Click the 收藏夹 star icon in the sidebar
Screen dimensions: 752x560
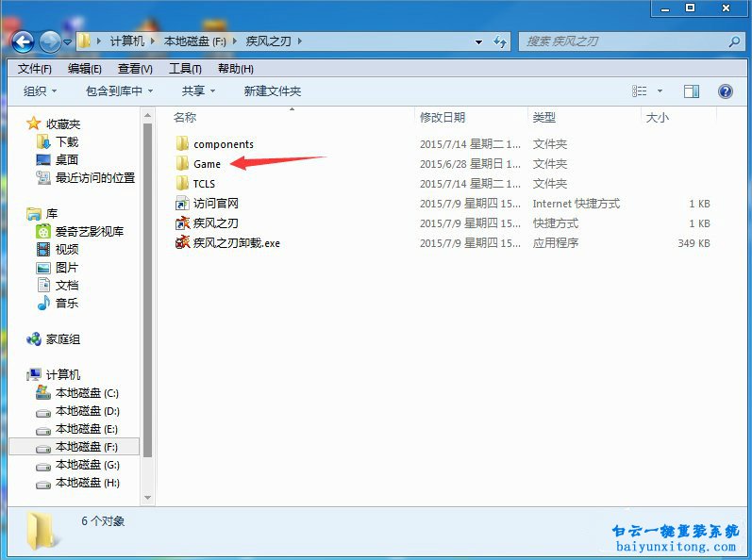34,124
